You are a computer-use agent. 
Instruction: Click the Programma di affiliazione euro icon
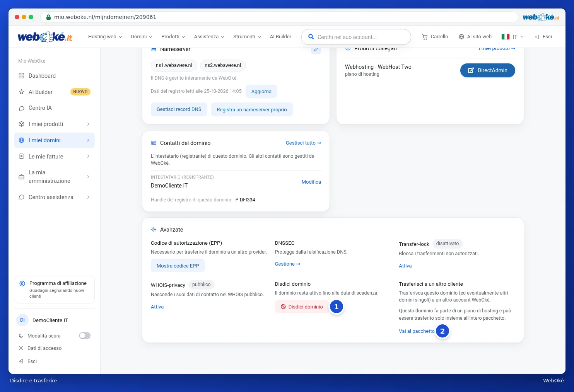click(x=22, y=283)
